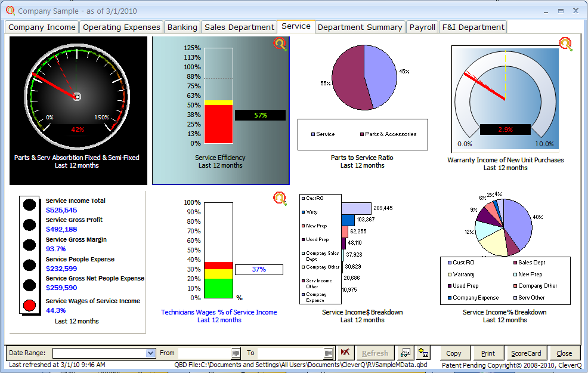Viewport: 588px width, 373px height.
Task: Click the chart-export icon beside Refresh
Action: [x=406, y=353]
